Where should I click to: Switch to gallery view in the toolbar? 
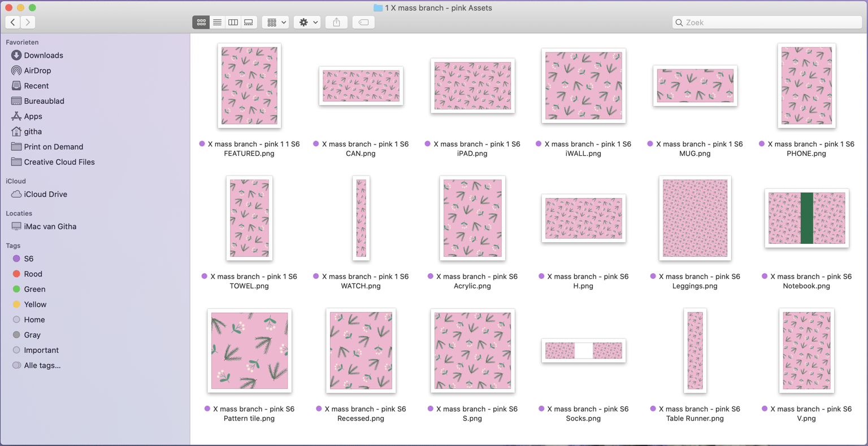pyautogui.click(x=249, y=23)
